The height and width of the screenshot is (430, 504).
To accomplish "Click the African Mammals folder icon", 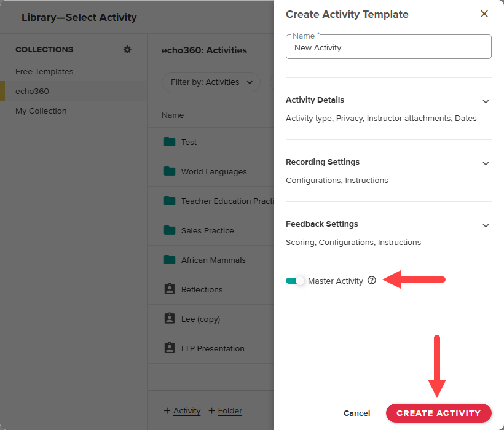I will tap(170, 260).
